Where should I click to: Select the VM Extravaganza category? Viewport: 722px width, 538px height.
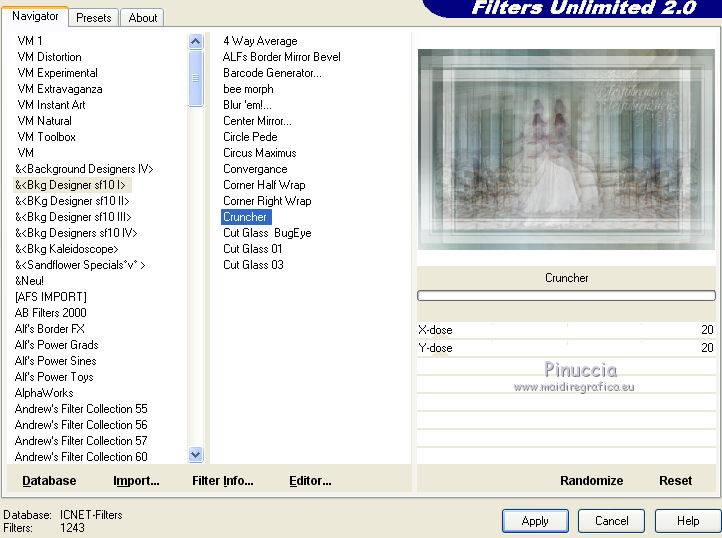pos(60,89)
